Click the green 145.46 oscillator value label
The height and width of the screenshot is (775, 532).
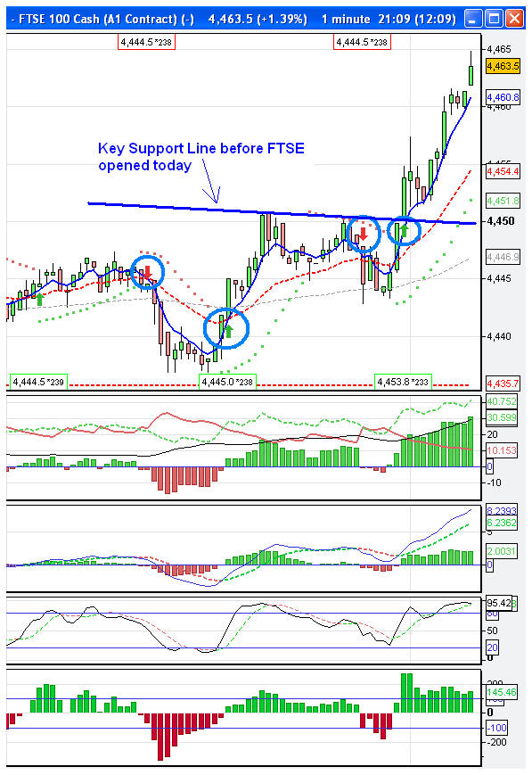(x=502, y=692)
